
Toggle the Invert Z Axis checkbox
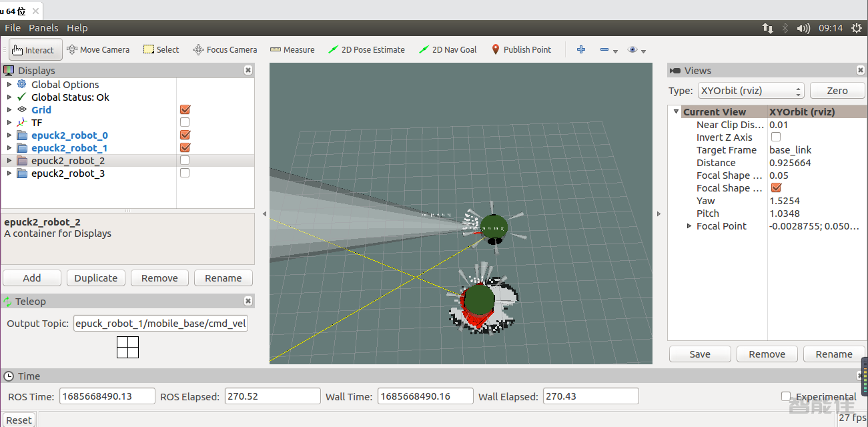tap(775, 137)
